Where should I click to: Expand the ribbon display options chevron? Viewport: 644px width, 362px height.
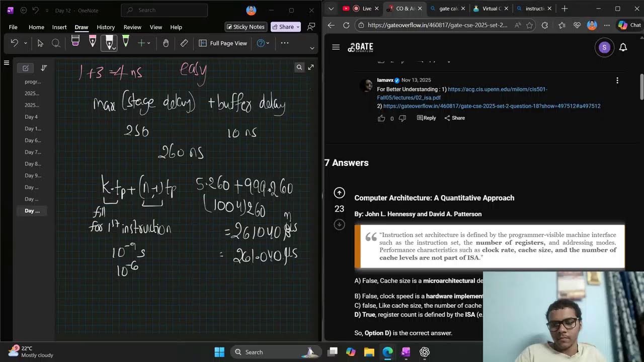pos(312,48)
